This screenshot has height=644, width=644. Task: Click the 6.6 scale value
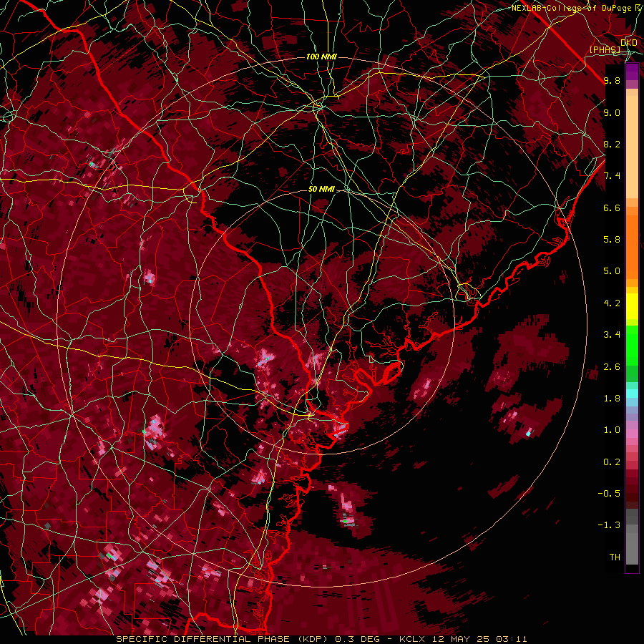[612, 208]
